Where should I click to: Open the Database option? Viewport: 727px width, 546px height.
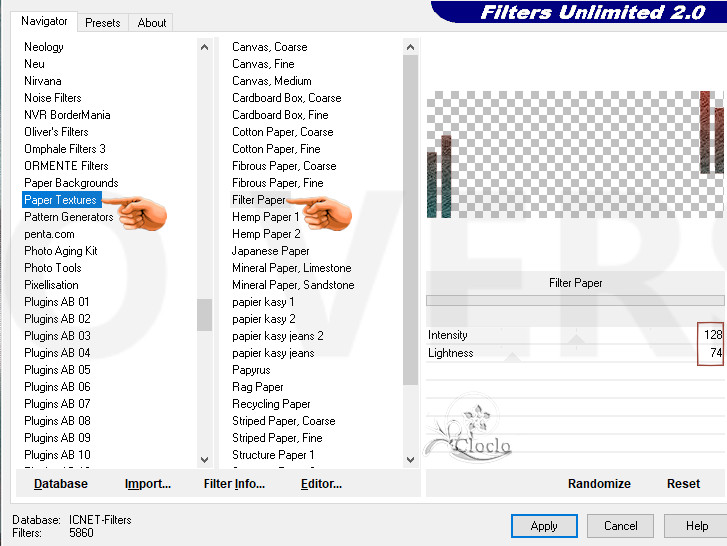tap(61, 484)
